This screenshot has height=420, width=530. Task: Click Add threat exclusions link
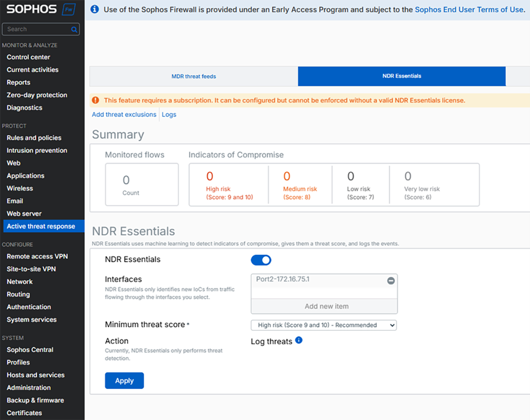click(x=124, y=114)
